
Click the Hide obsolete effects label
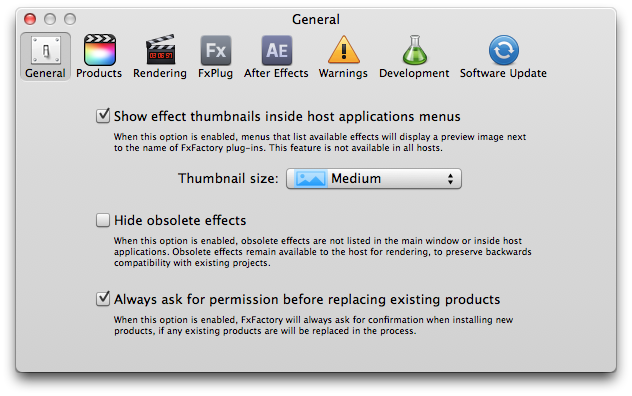click(x=180, y=221)
